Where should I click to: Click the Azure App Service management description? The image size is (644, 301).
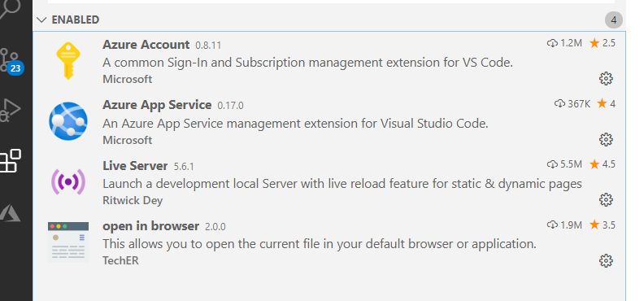coord(295,124)
